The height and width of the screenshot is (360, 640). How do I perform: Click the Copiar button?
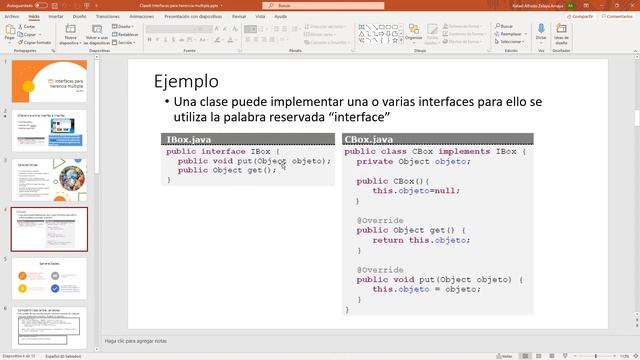point(27,34)
